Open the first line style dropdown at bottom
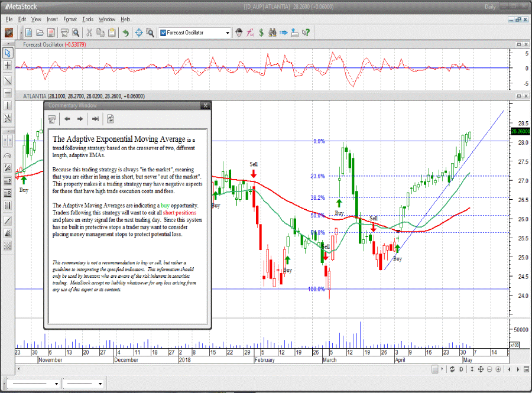The height and width of the screenshot is (393, 532). (56, 384)
